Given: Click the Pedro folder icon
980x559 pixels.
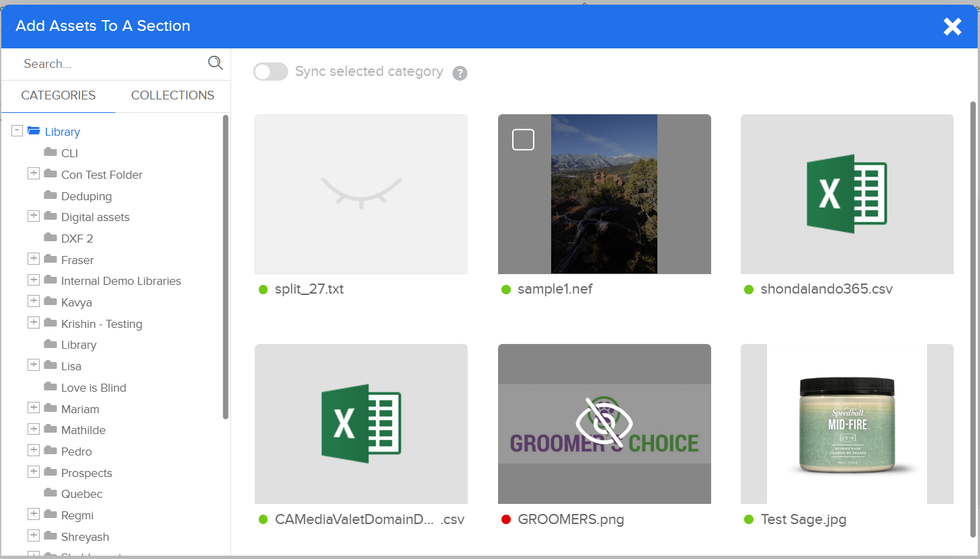Looking at the screenshot, I should pos(50,451).
